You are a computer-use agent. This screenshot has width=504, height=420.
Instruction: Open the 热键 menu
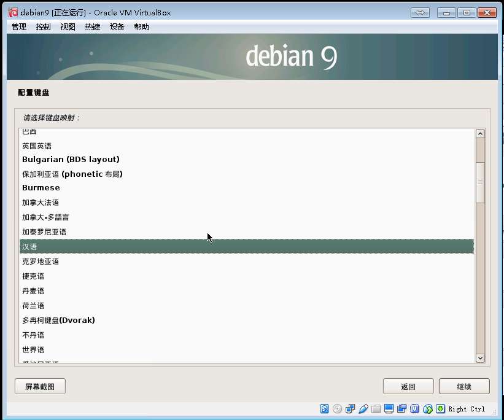(x=93, y=27)
